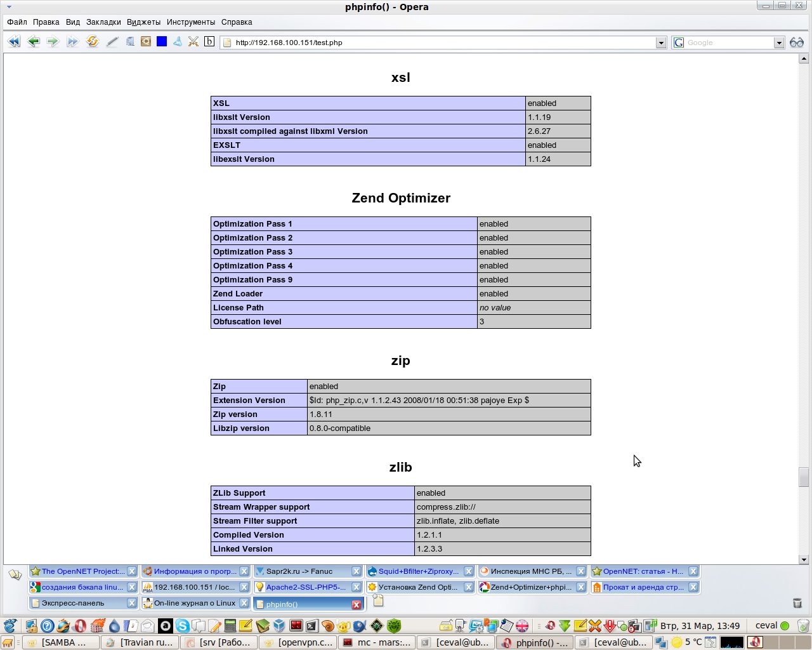Open the terminal launcher in panel
The height and width of the screenshot is (650, 812).
click(x=312, y=627)
